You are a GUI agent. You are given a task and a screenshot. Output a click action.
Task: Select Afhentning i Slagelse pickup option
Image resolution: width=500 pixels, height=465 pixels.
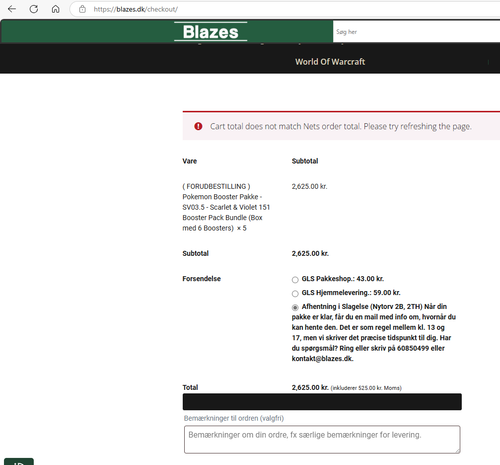click(x=295, y=307)
